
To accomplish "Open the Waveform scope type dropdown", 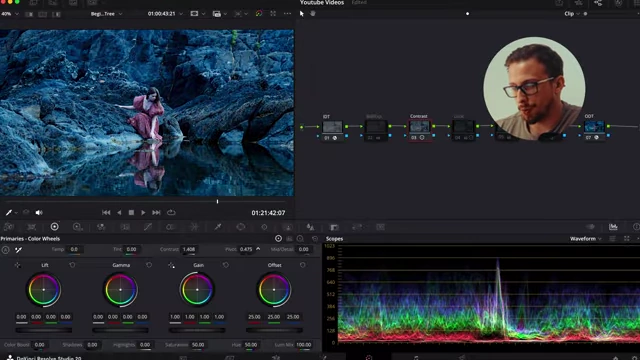I will tap(585, 239).
